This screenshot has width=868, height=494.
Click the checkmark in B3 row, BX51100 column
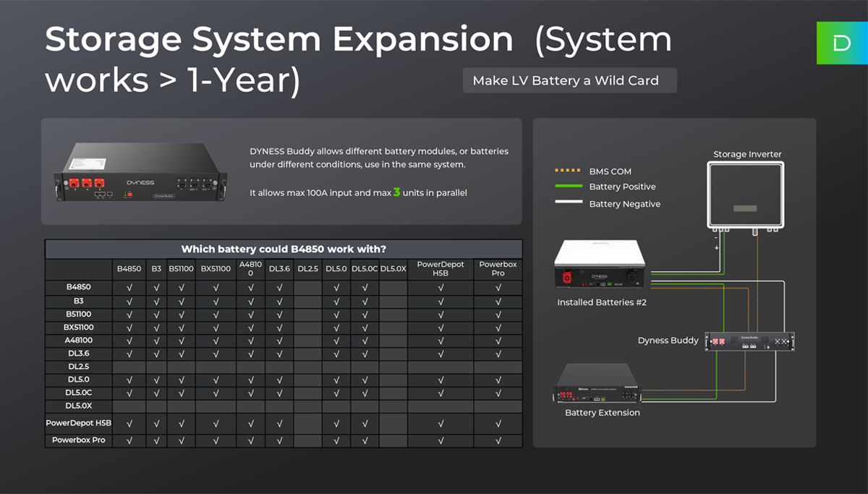[x=216, y=301]
